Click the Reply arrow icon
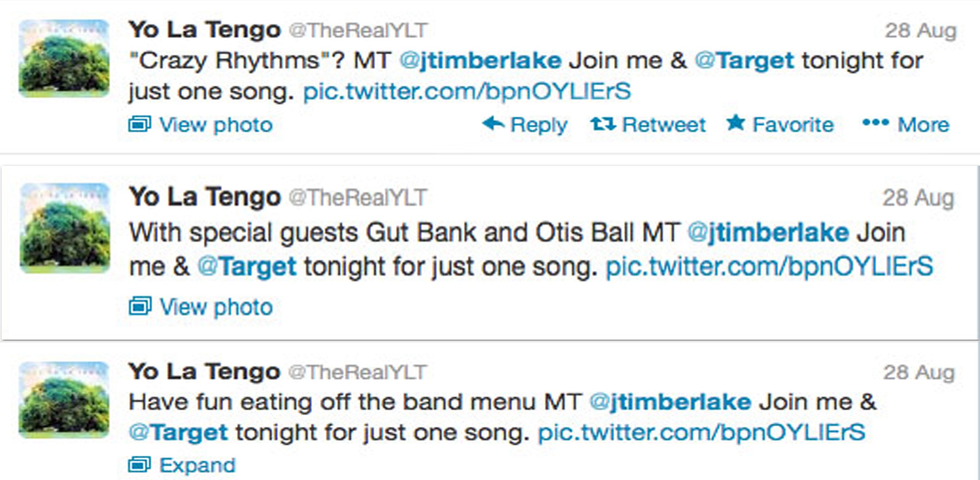 click(493, 123)
